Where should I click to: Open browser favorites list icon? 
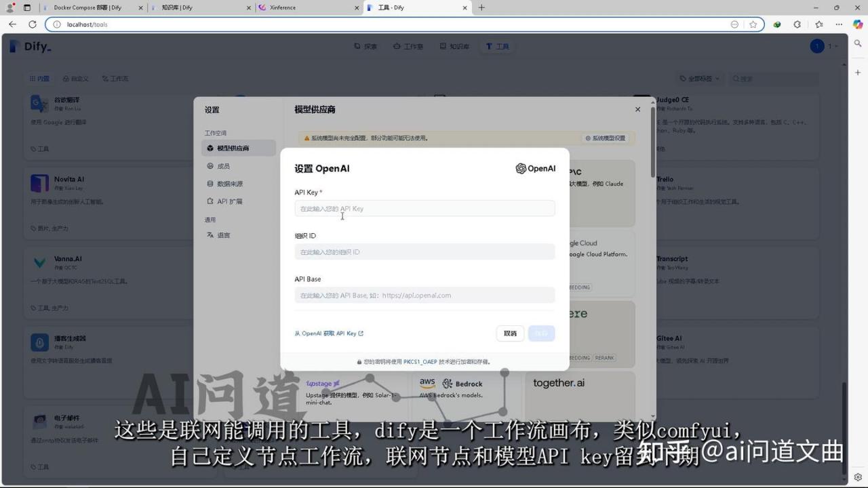coord(818,24)
